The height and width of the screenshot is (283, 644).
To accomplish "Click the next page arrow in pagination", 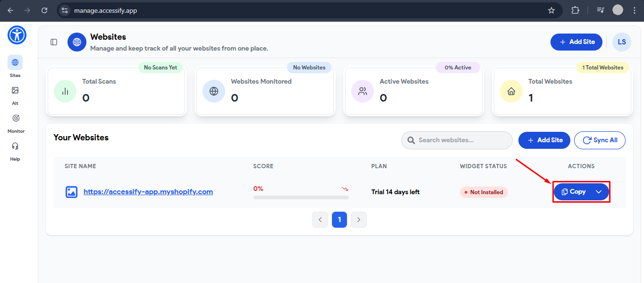I will [x=358, y=219].
